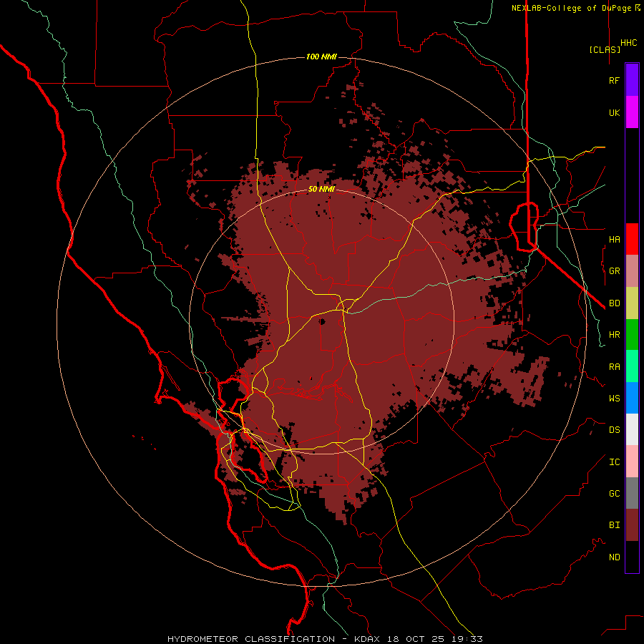Image resolution: width=644 pixels, height=644 pixels.
Task: Click the BD legend label
Action: (614, 303)
